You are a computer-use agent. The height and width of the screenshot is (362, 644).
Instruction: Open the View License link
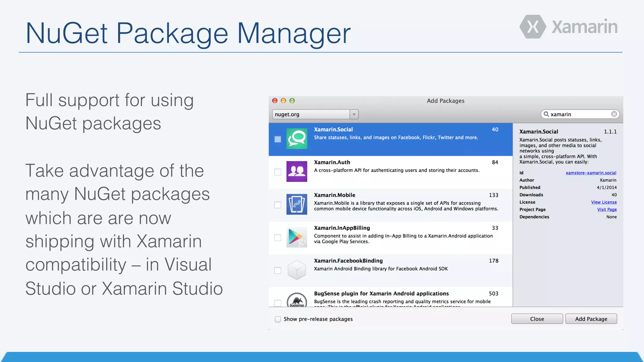pos(604,202)
